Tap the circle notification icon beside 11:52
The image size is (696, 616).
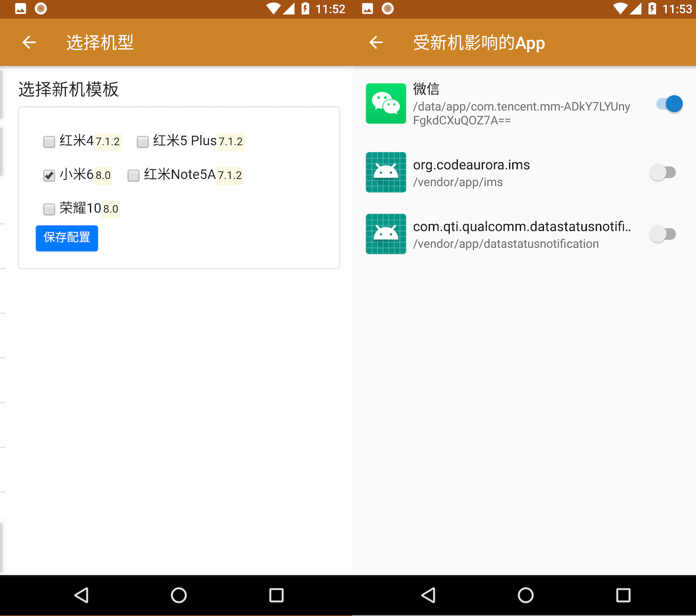[x=41, y=9]
